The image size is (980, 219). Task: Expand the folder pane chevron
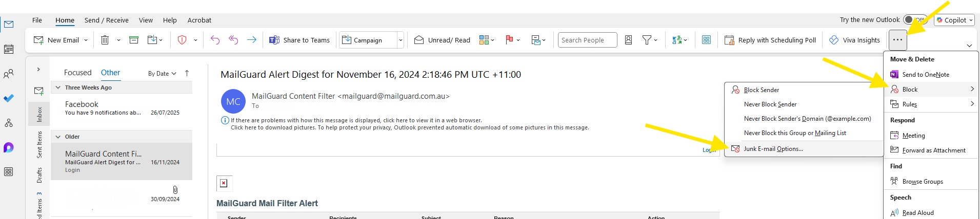click(x=38, y=69)
